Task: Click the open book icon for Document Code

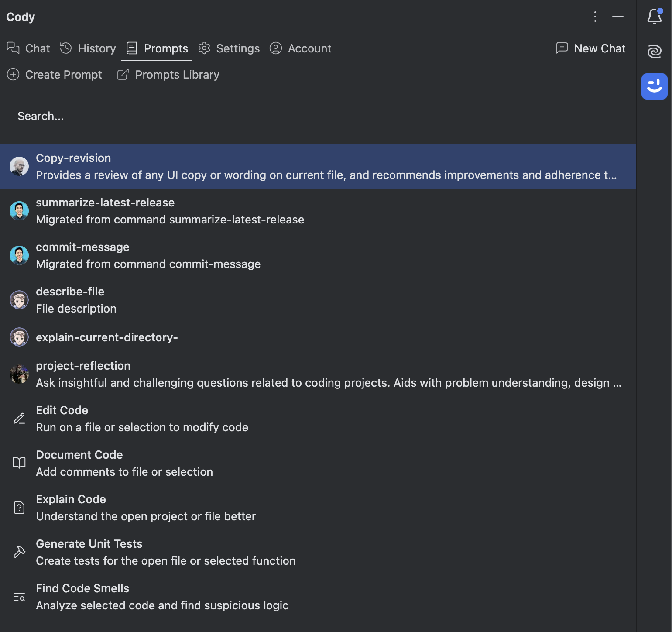Action: click(x=19, y=463)
